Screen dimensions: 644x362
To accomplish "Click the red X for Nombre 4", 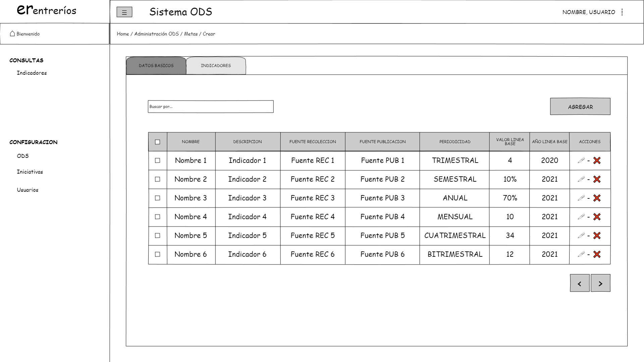I will pyautogui.click(x=597, y=217).
